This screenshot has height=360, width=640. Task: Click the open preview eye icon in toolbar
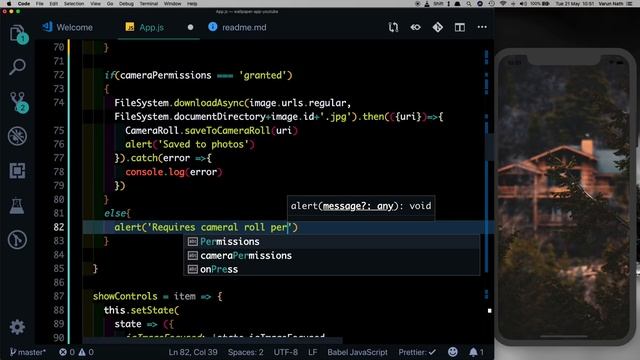click(416, 27)
